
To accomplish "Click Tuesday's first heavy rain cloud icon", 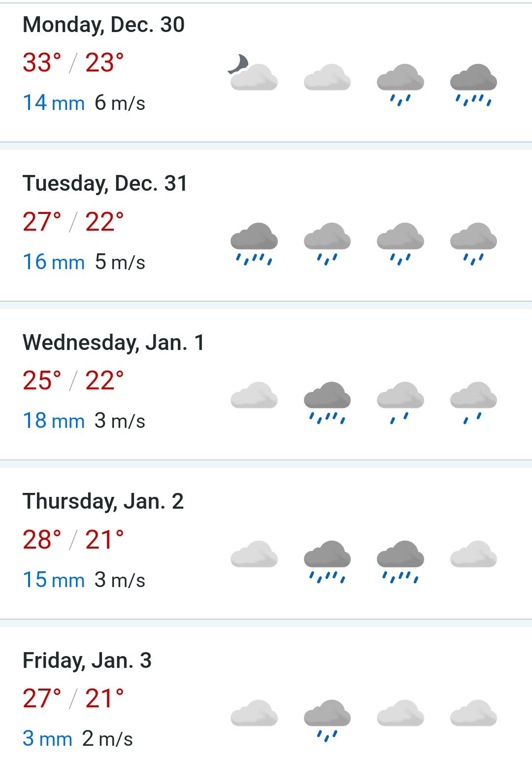I will click(x=254, y=244).
